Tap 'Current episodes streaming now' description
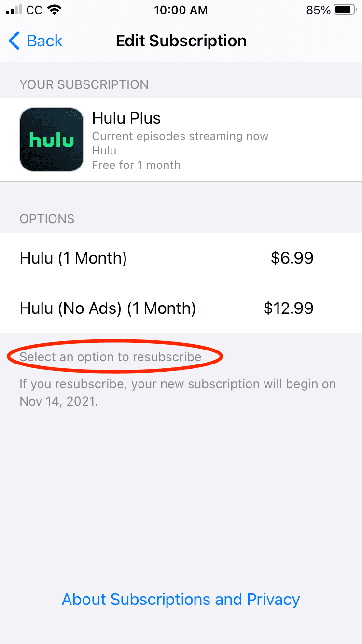Screen dimensions: 362x644 (180, 136)
